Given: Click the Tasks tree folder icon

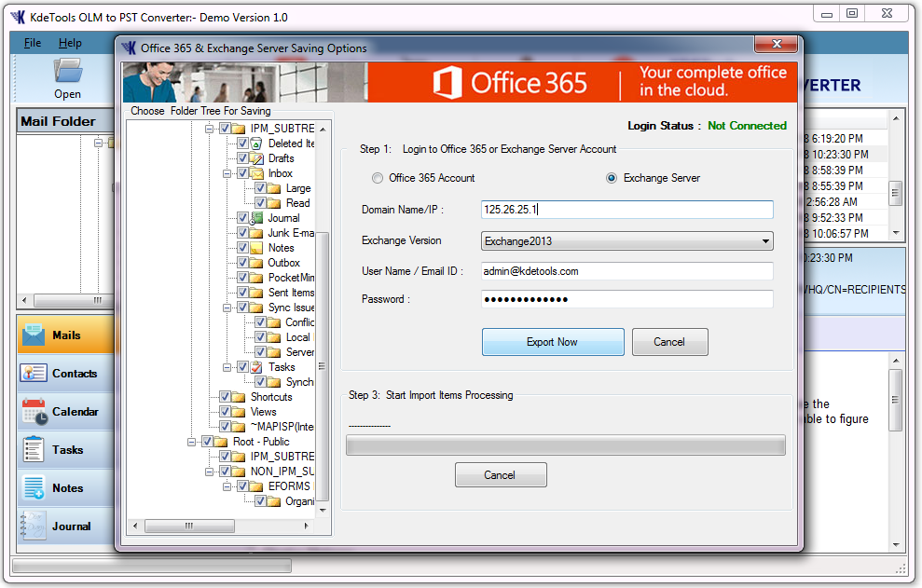Looking at the screenshot, I should [x=256, y=367].
